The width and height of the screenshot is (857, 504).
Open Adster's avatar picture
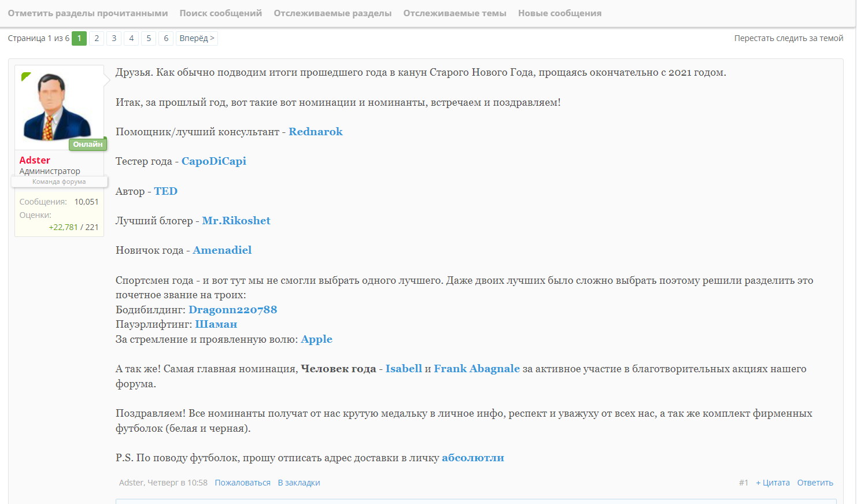point(57,107)
